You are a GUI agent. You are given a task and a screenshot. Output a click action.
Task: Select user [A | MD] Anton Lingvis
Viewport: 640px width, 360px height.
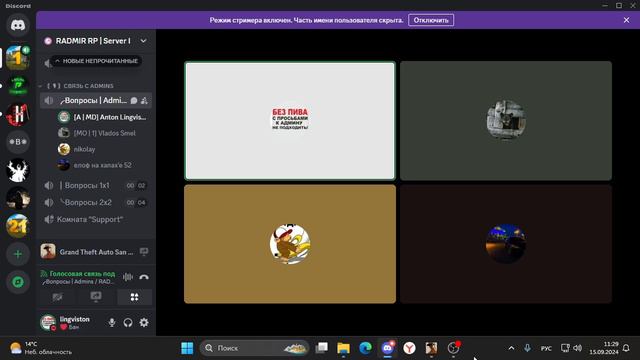tap(104, 117)
